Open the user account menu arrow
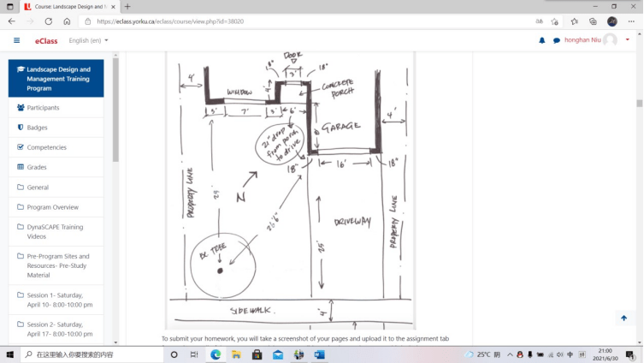 coord(628,39)
